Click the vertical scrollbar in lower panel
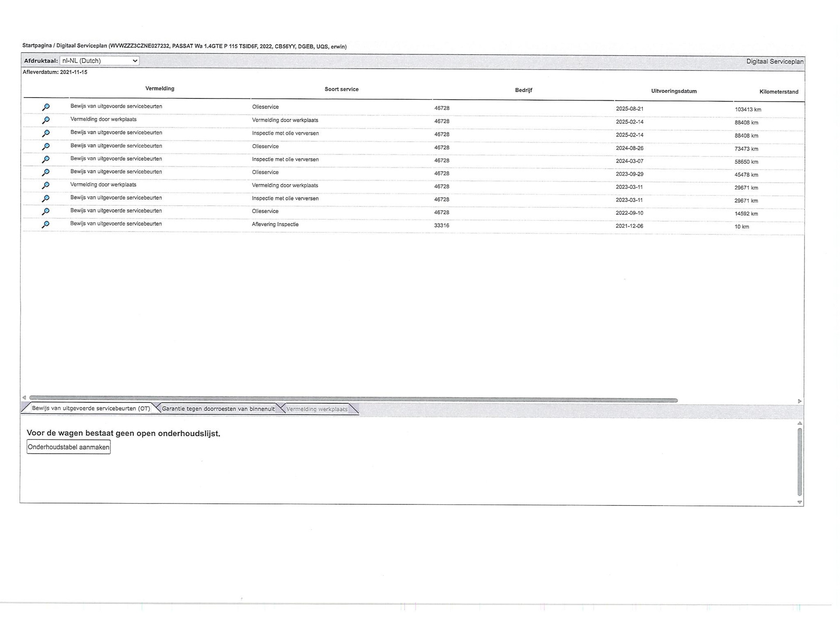 (800, 462)
